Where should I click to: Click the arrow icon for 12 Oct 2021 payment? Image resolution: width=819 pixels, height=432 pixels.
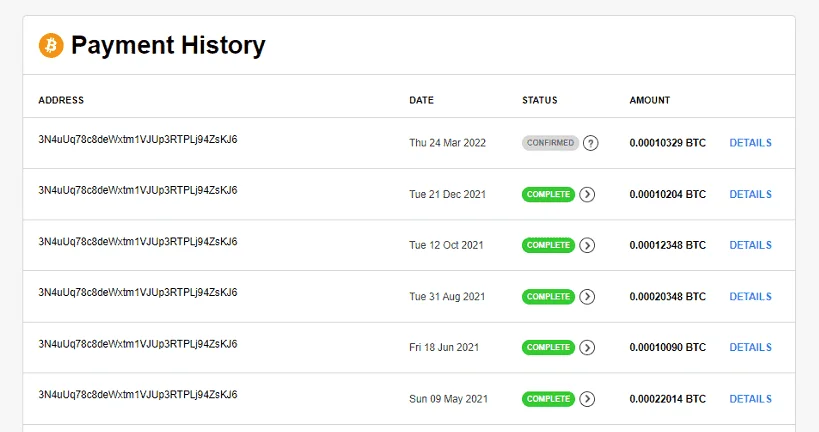click(587, 246)
